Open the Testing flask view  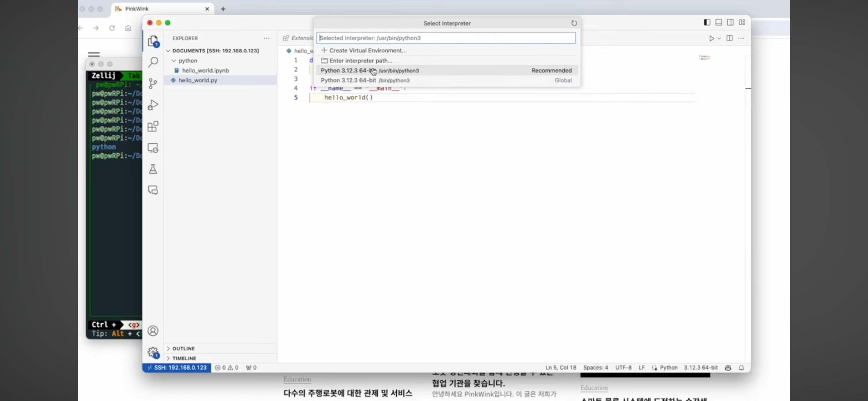click(153, 169)
